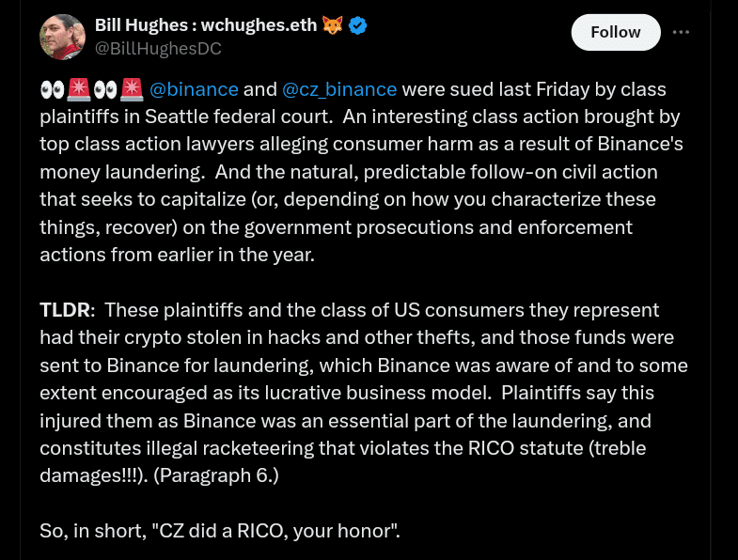This screenshot has height=560, width=738.
Task: Click the second eyes emoji in tweet
Action: pyautogui.click(x=105, y=89)
